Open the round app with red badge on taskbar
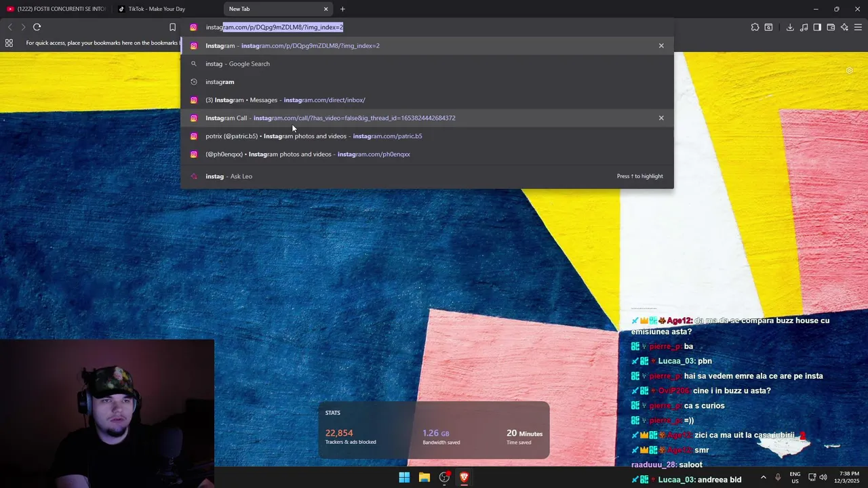Screen dimensions: 868x488 pyautogui.click(x=444, y=477)
